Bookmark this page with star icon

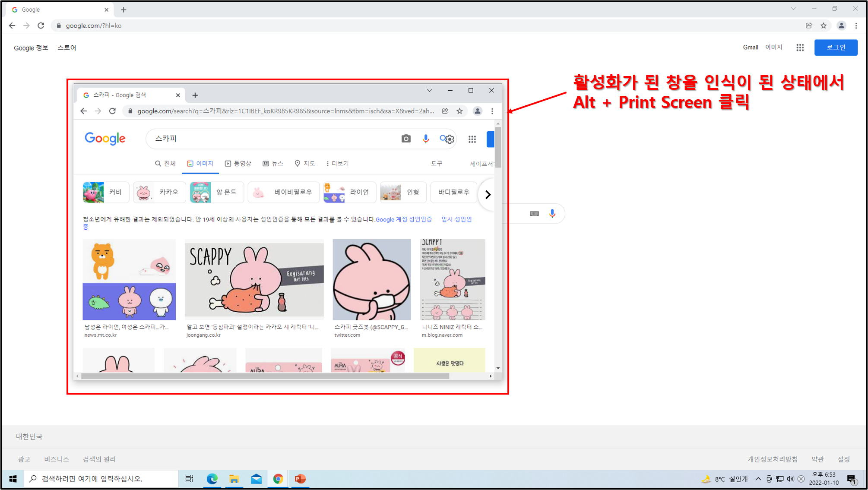point(824,25)
